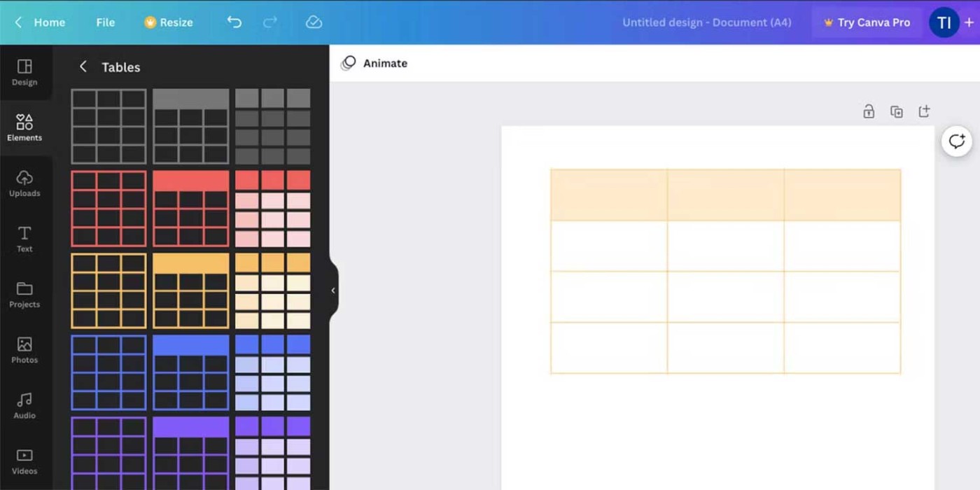
Task: Click the undo arrow icon
Action: pos(234,22)
